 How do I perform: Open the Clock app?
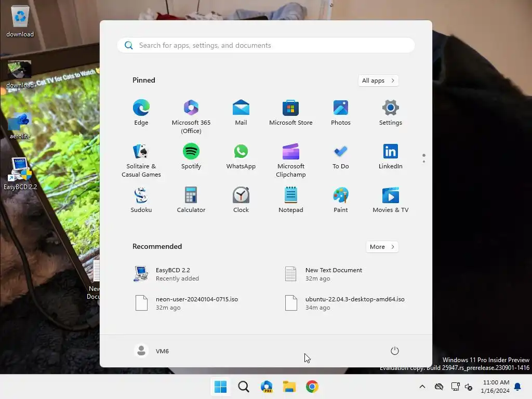pyautogui.click(x=241, y=200)
